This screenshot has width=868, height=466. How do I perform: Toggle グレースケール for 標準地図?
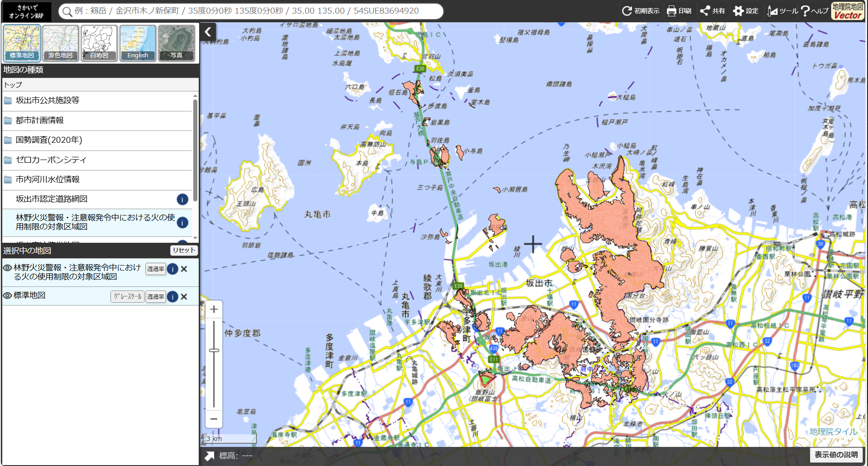[x=127, y=296]
